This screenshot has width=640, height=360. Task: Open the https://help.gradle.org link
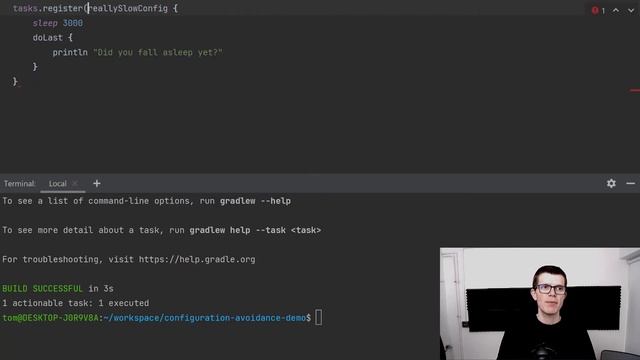pyautogui.click(x=197, y=260)
